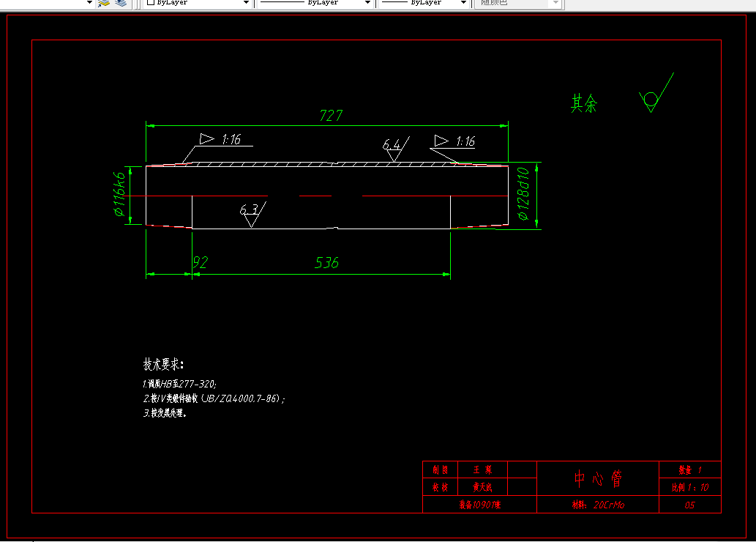
Task: Click the Layer Previous icon
Action: pos(121,3)
